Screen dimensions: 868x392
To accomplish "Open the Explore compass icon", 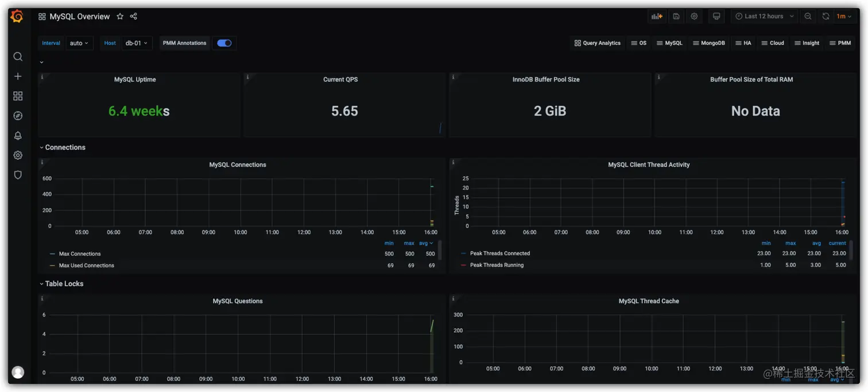I will 18,116.
